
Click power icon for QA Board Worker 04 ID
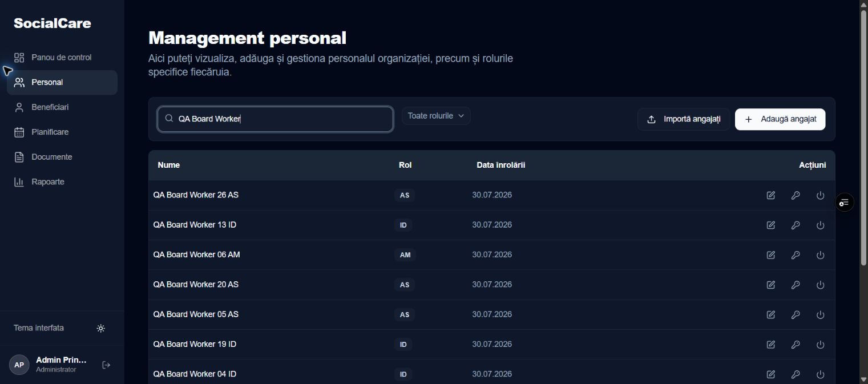pos(821,374)
